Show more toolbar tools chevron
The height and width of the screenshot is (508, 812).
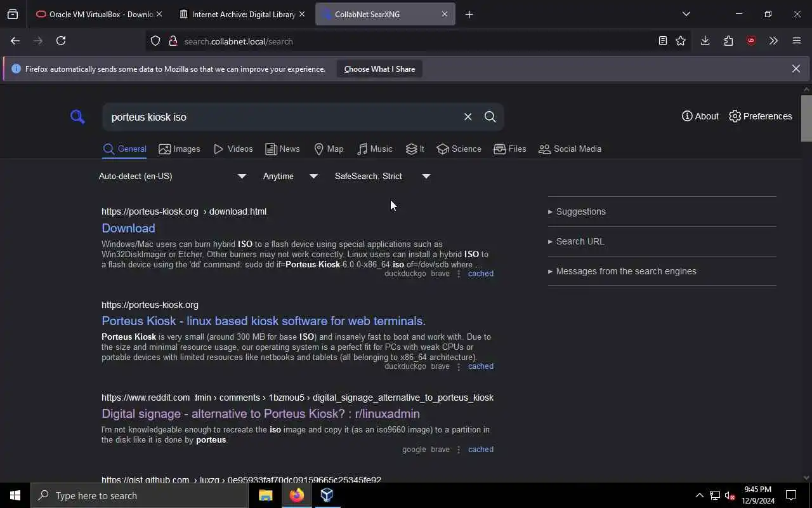pos(773,41)
